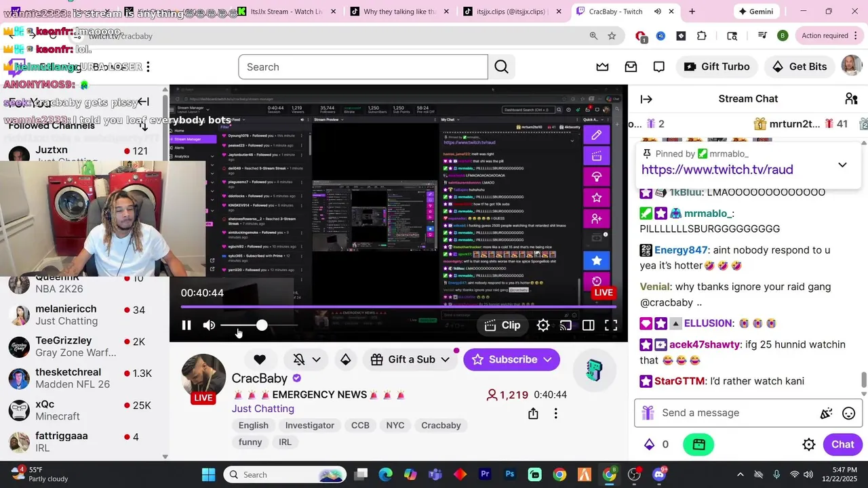Open the emote picker smiley
This screenshot has width=868, height=488.
click(848, 413)
